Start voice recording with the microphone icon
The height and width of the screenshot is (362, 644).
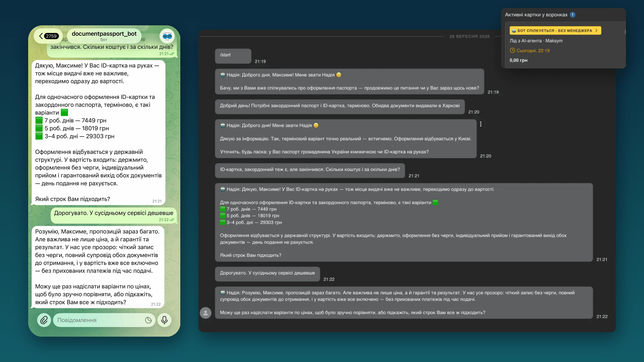(164, 320)
